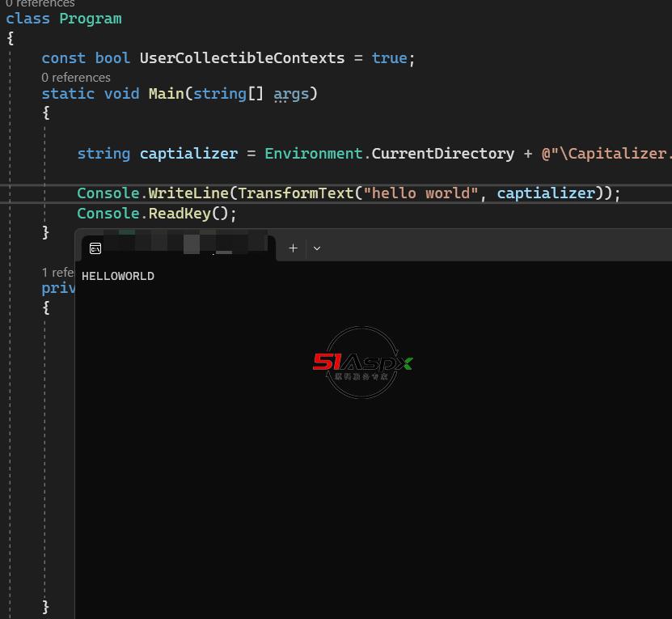The width and height of the screenshot is (672, 619).
Task: Click the WriteLine method call
Action: tap(188, 193)
